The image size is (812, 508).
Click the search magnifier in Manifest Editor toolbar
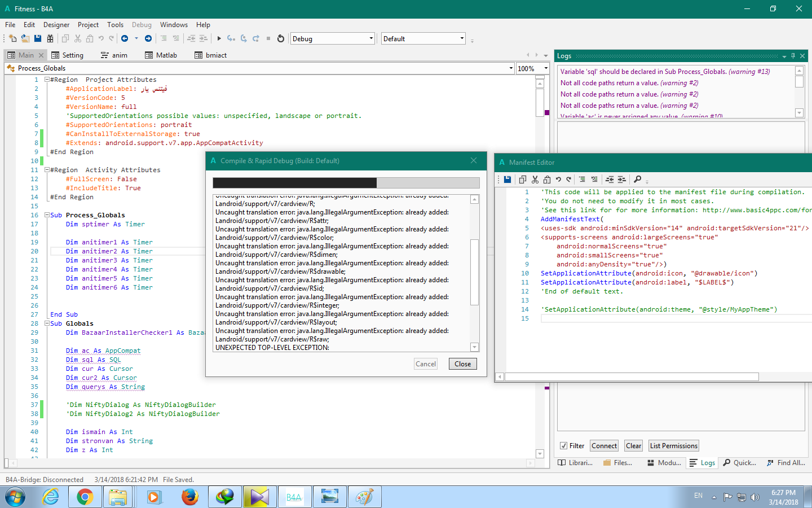(x=637, y=179)
